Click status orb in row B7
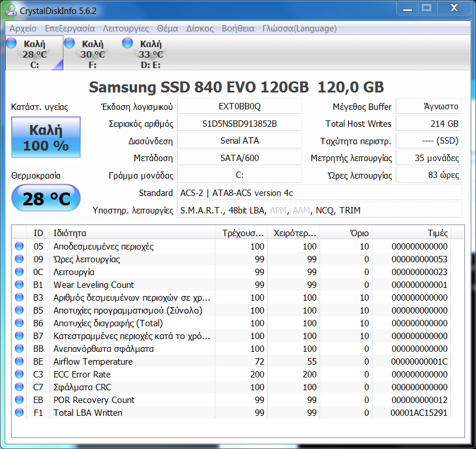The height and width of the screenshot is (449, 476). pyautogui.click(x=19, y=336)
